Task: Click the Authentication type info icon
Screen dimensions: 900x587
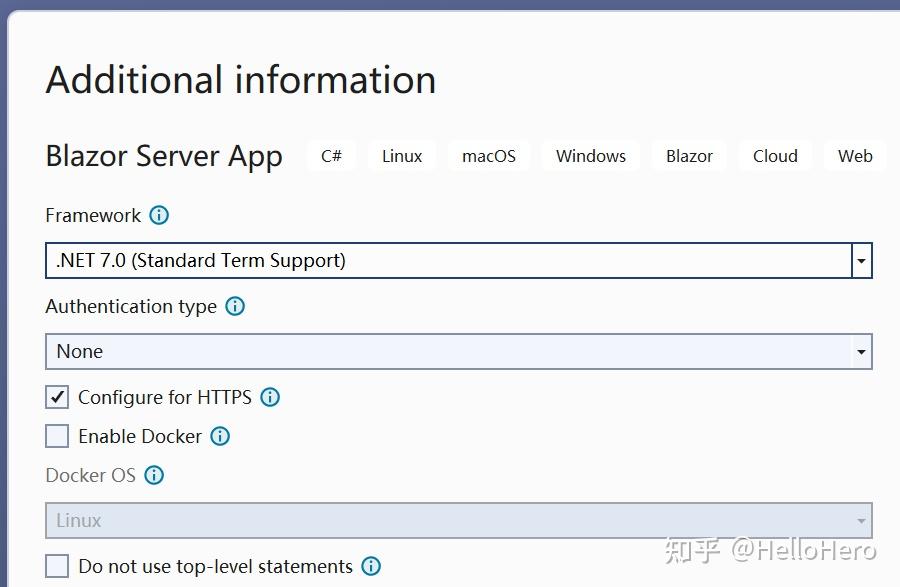Action: pyautogui.click(x=235, y=306)
